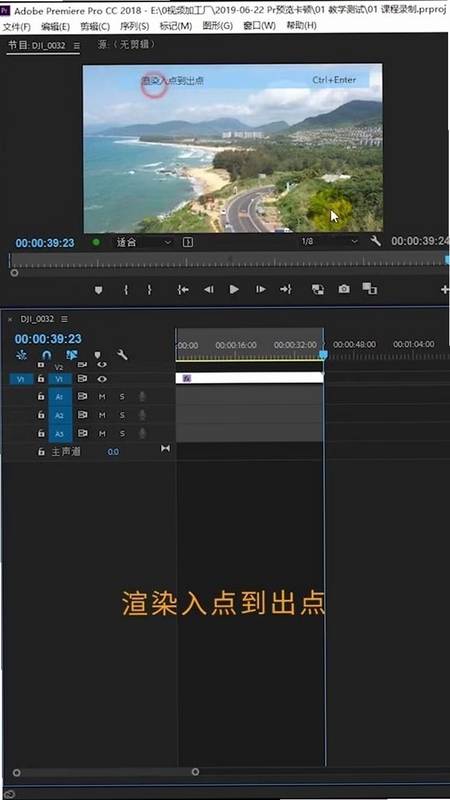Screen dimensions: 450x800
Task: Open playback resolution dropdown 1/8
Action: [329, 241]
